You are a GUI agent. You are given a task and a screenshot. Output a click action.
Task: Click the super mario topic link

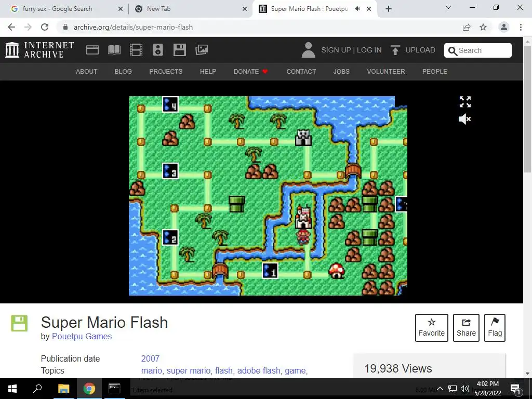click(x=188, y=370)
